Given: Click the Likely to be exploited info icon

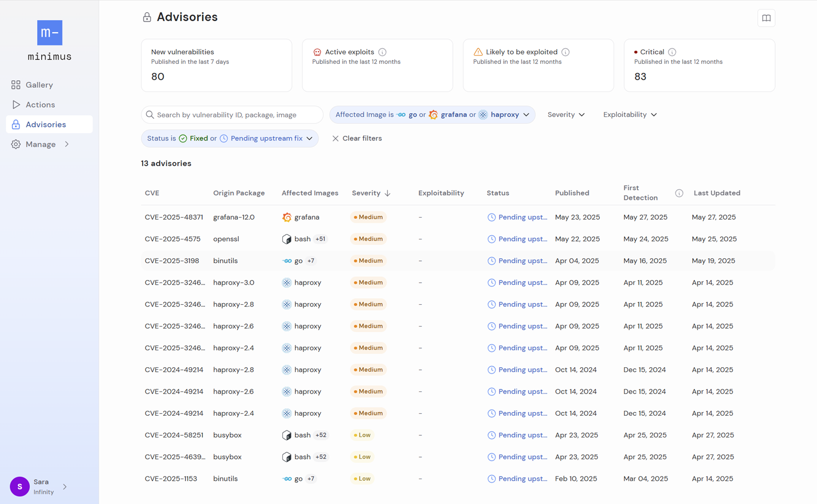Looking at the screenshot, I should (565, 52).
